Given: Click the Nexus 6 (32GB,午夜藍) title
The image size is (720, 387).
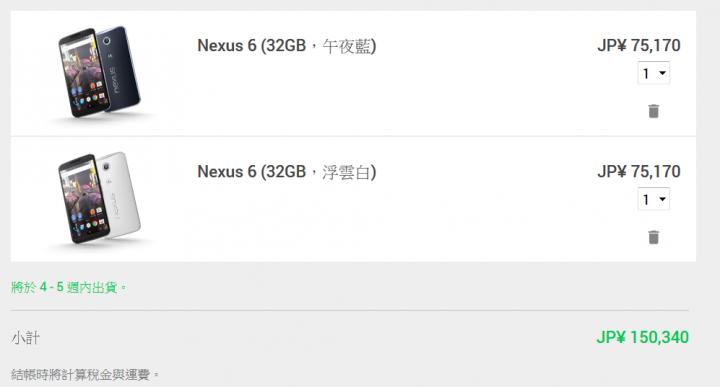Looking at the screenshot, I should pyautogui.click(x=287, y=46).
